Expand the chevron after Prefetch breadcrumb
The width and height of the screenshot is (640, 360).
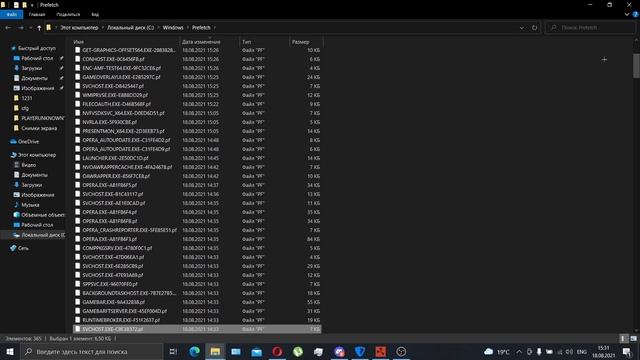click(215, 28)
